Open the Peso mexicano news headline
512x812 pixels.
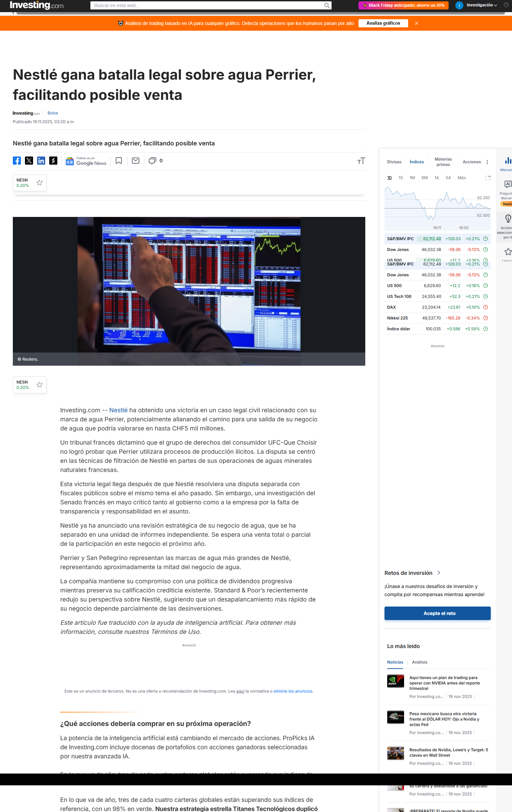click(x=444, y=719)
